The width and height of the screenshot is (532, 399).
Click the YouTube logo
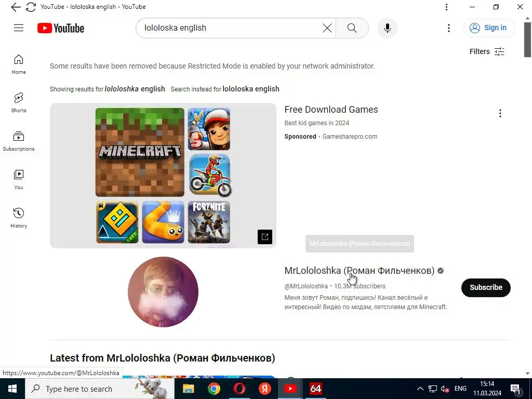61,28
